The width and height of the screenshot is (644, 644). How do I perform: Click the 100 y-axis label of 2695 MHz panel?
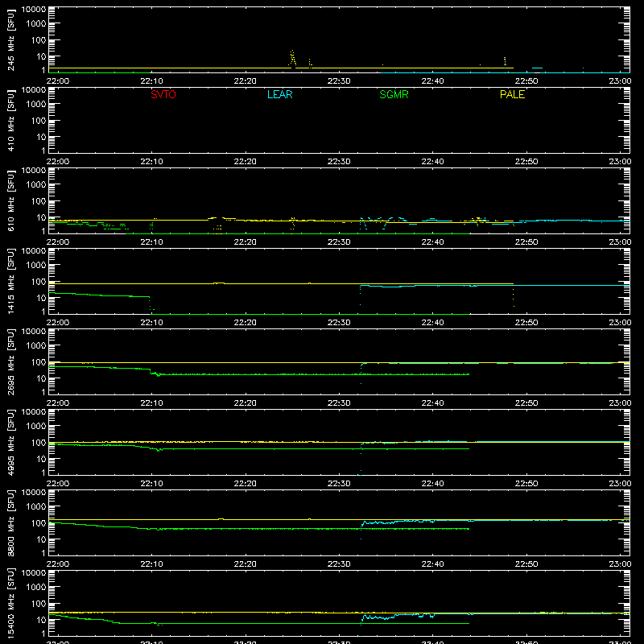tap(39, 362)
